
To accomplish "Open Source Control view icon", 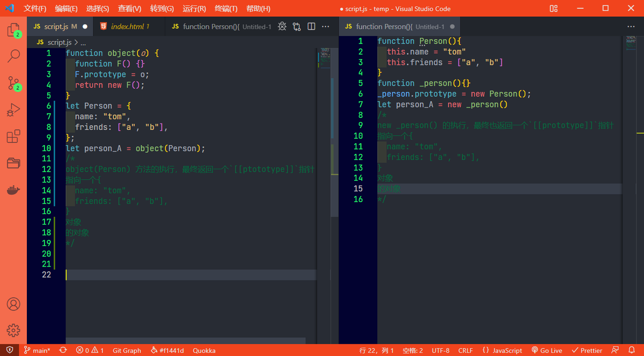I will click(13, 83).
